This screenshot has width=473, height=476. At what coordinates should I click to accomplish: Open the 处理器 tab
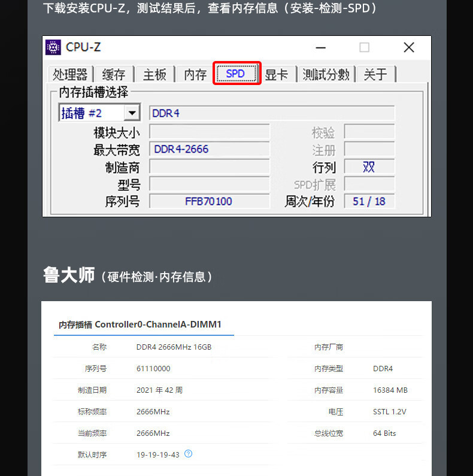[x=70, y=74]
